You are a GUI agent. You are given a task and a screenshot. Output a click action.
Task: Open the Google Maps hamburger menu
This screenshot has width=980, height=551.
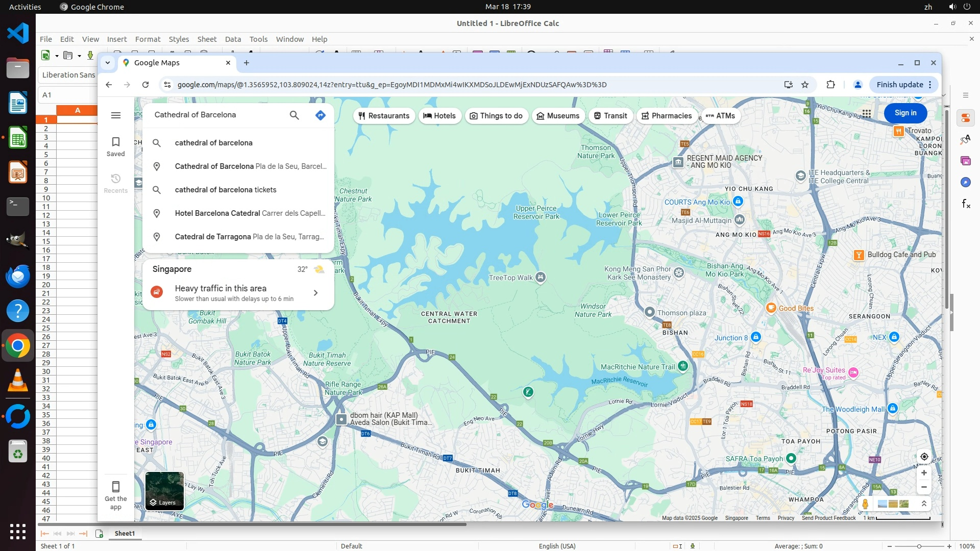tap(116, 115)
